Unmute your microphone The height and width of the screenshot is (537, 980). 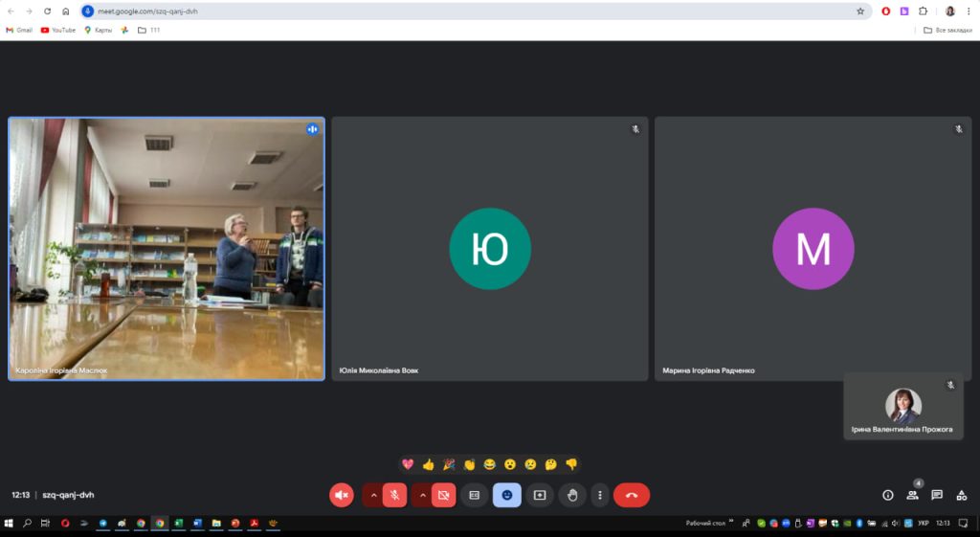[394, 495]
